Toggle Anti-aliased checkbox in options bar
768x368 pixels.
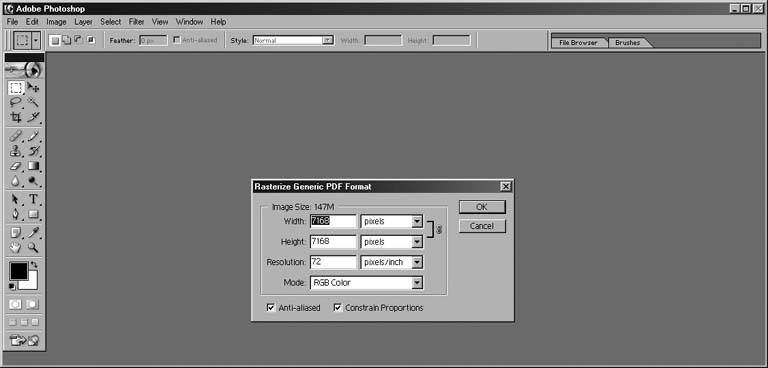[177, 40]
